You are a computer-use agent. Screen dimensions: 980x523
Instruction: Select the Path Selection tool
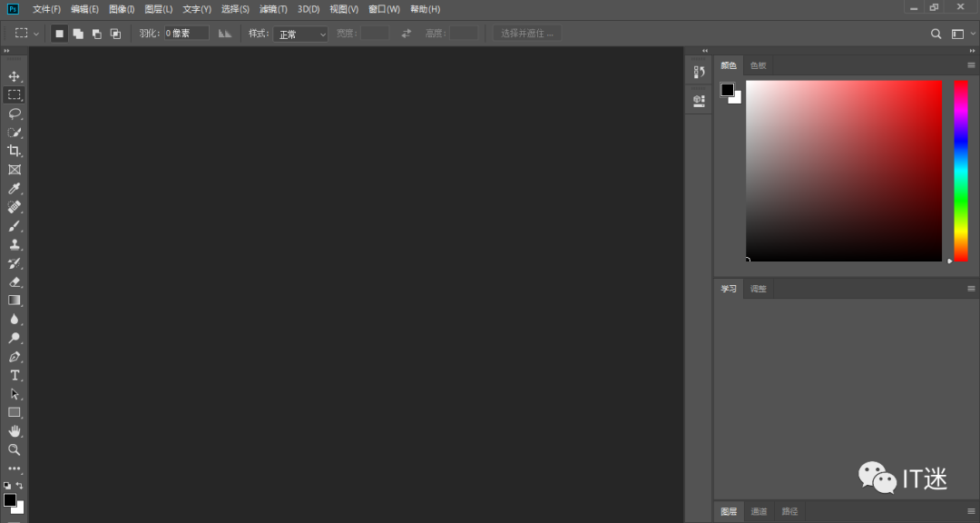[x=14, y=394]
